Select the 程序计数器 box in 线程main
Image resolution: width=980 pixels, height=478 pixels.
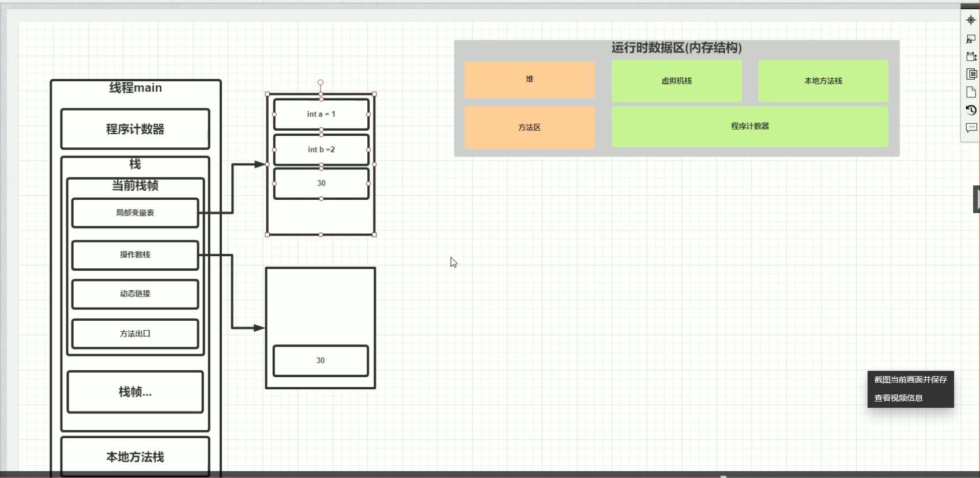pos(135,129)
